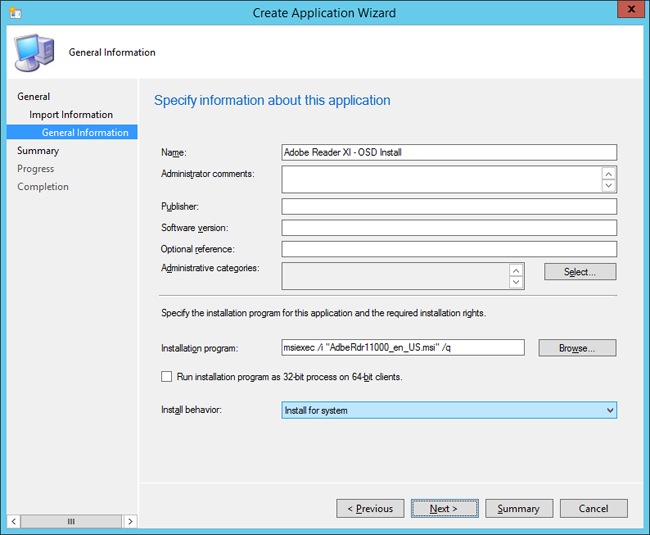Go to Import Information step
This screenshot has width=650, height=535.
pos(71,115)
